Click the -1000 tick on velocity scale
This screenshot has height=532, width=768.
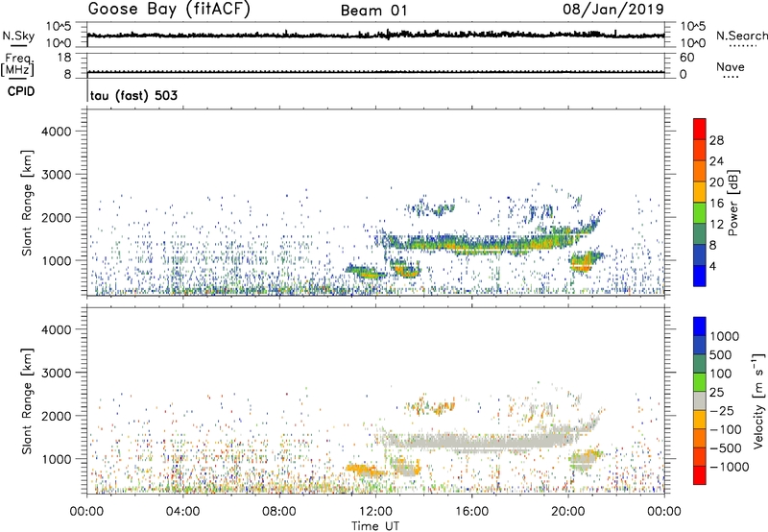(729, 467)
